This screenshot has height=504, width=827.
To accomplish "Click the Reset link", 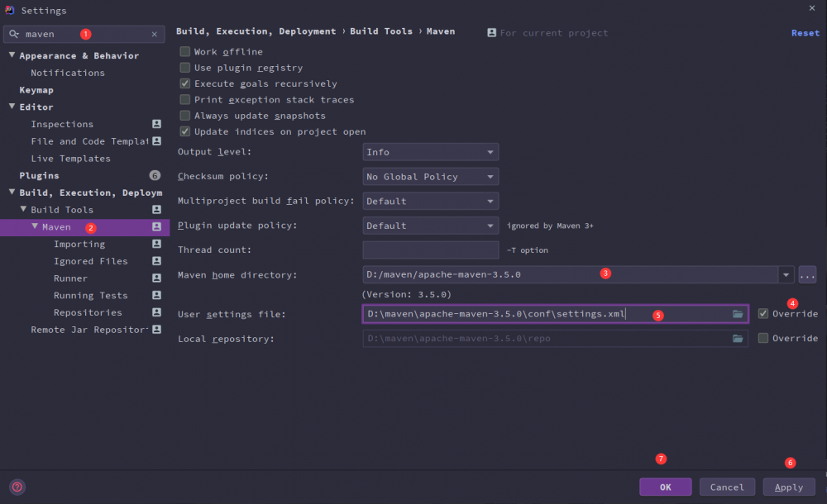I will coord(805,32).
